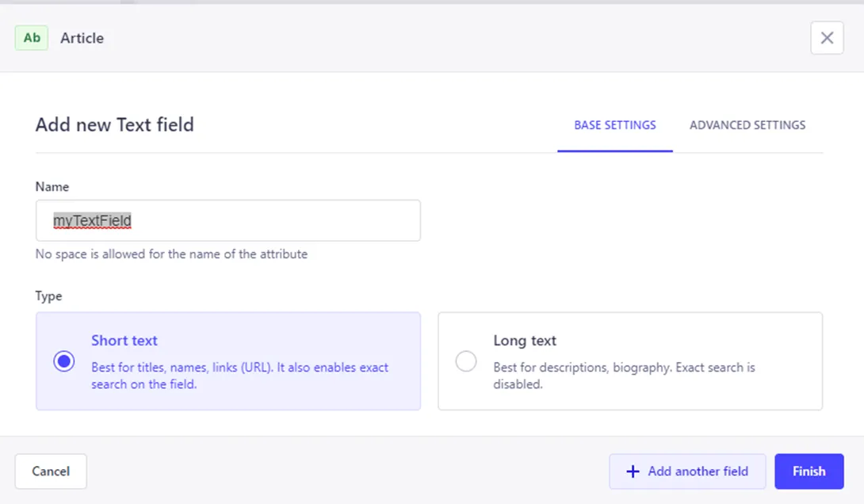
Task: Click the 'Add new Text field' heading
Action: tap(115, 125)
